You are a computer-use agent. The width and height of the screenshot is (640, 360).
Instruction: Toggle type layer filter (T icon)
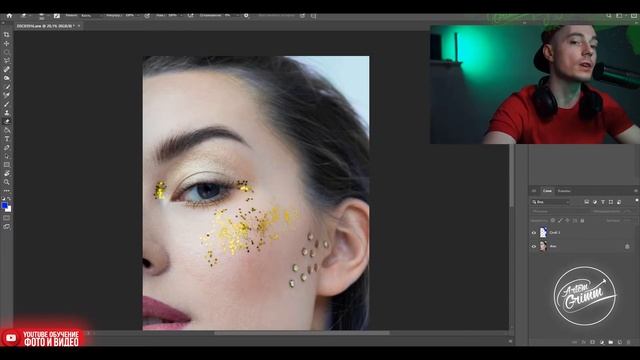[x=603, y=202]
